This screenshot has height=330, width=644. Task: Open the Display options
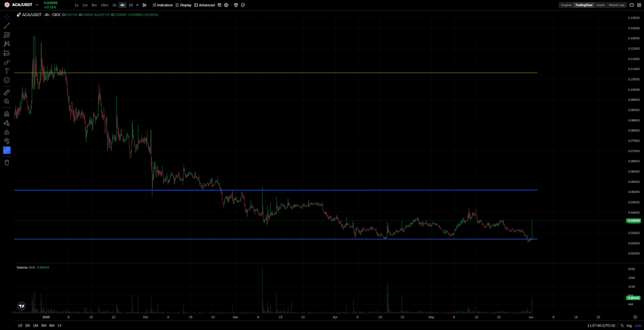point(184,5)
